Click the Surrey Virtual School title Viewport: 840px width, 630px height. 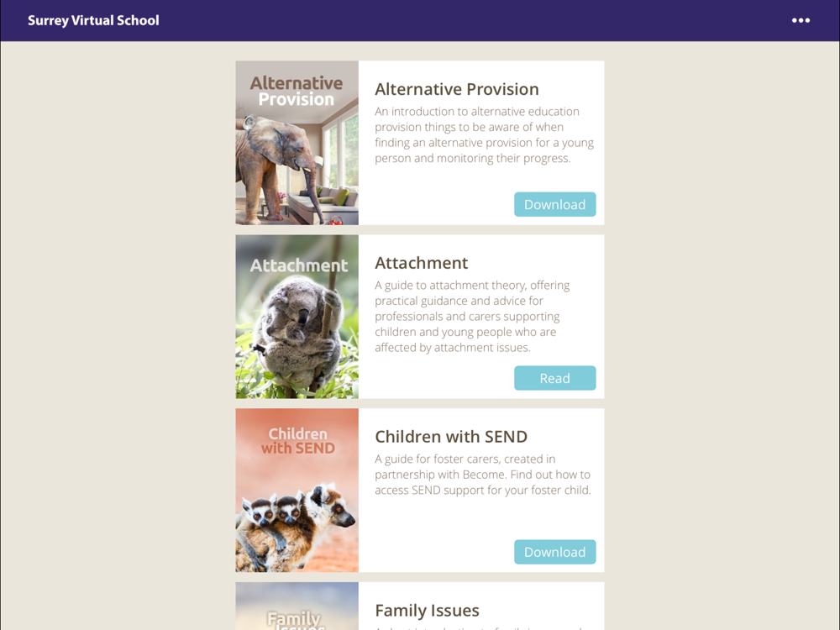pos(93,20)
